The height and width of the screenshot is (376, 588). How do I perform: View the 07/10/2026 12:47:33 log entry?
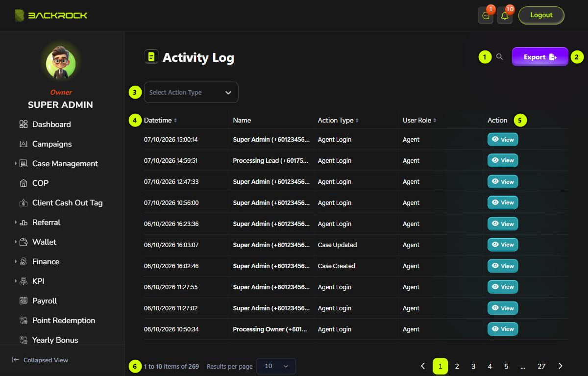(503, 182)
